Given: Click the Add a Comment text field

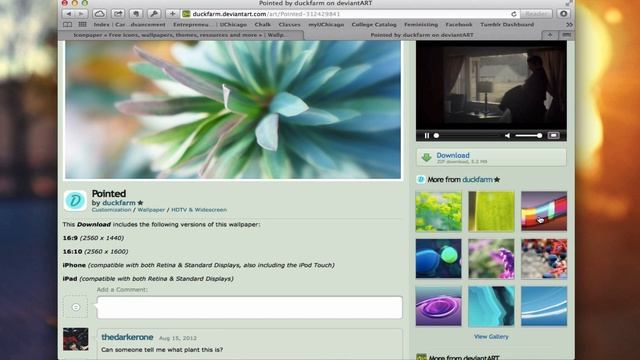Looking at the screenshot, I should click(249, 307).
